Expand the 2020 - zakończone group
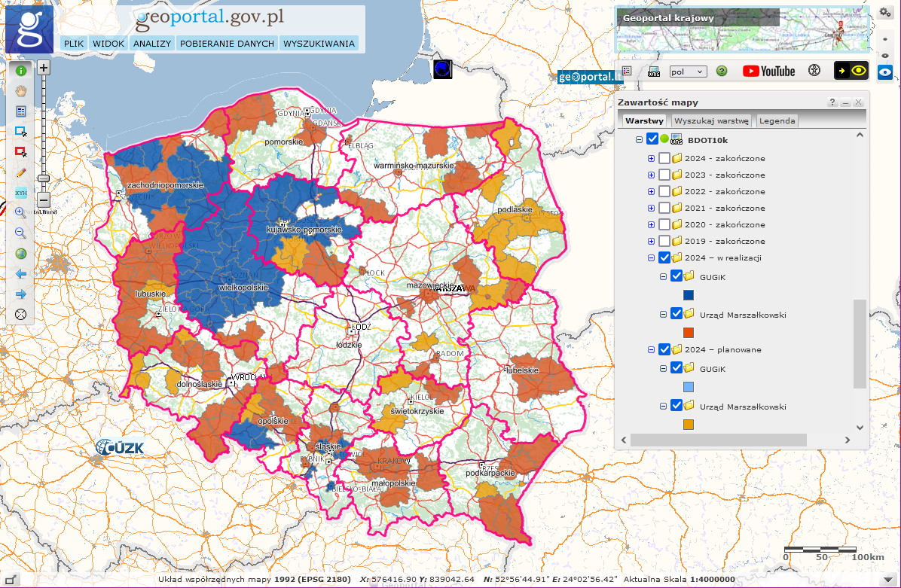 (651, 225)
